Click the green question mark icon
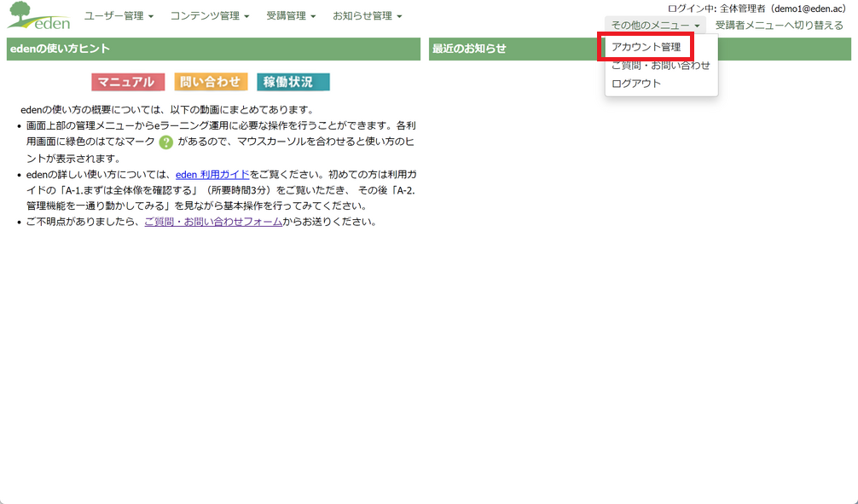 [x=165, y=142]
